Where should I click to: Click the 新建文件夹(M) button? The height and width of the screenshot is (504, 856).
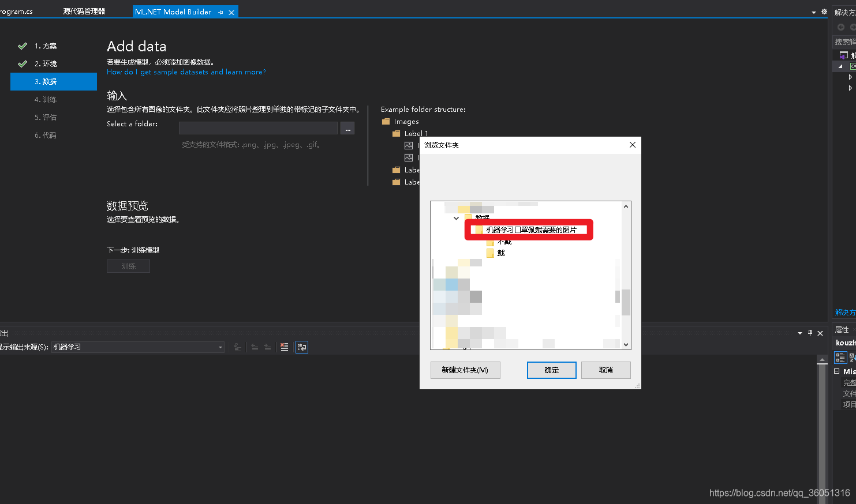point(465,370)
